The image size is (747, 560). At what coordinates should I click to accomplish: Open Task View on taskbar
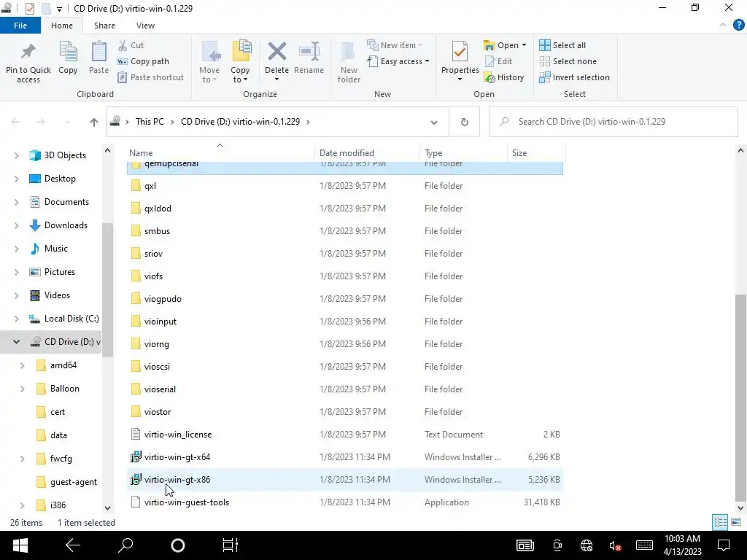[231, 545]
